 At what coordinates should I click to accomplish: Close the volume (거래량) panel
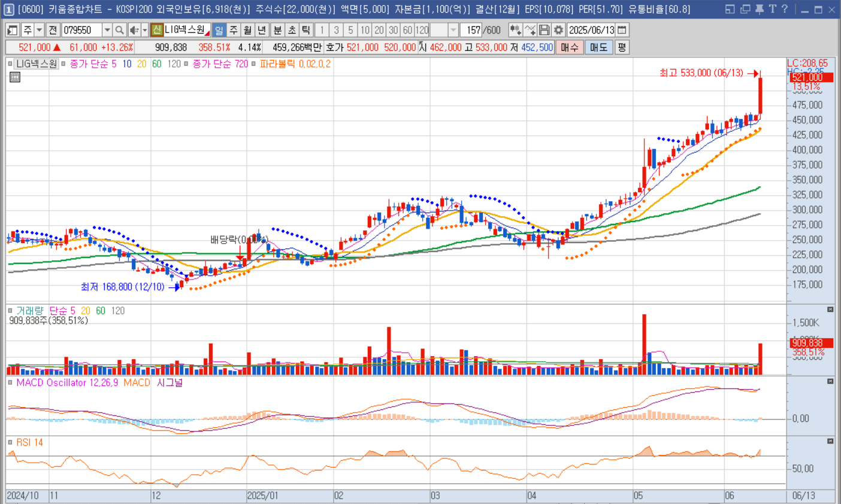(x=830, y=309)
